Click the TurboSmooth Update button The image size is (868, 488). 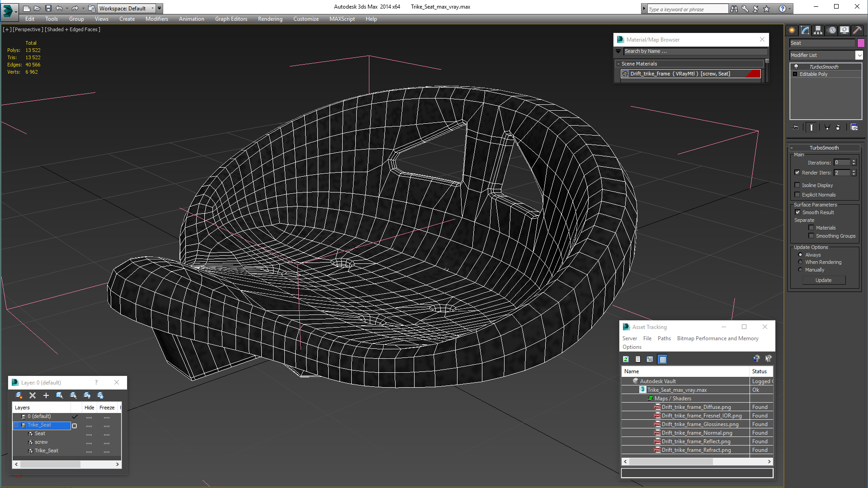point(823,280)
